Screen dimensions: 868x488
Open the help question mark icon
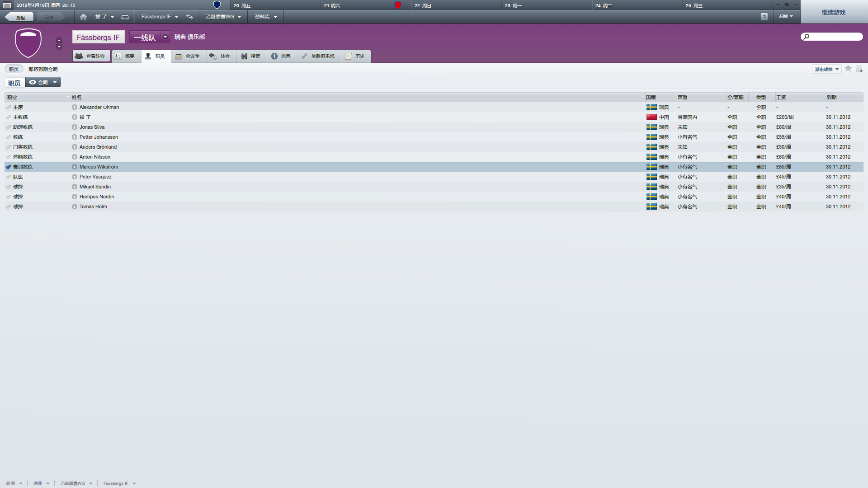click(764, 17)
